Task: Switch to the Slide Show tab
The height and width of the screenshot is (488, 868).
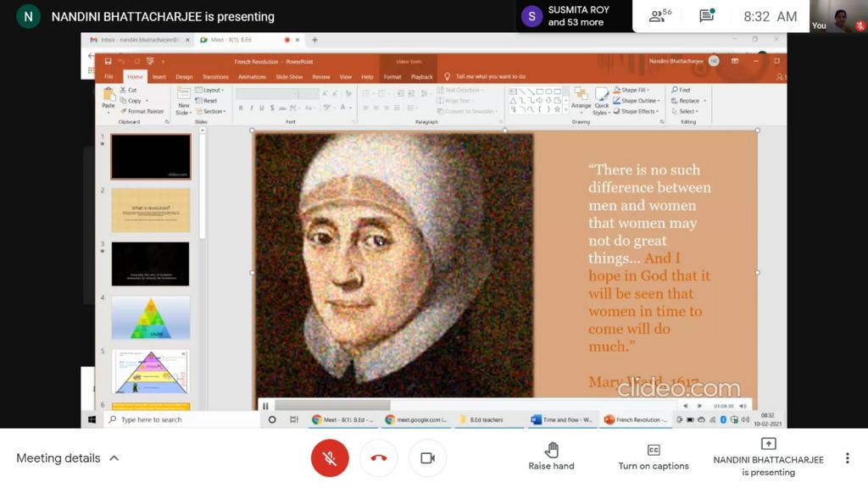Action: tap(289, 77)
